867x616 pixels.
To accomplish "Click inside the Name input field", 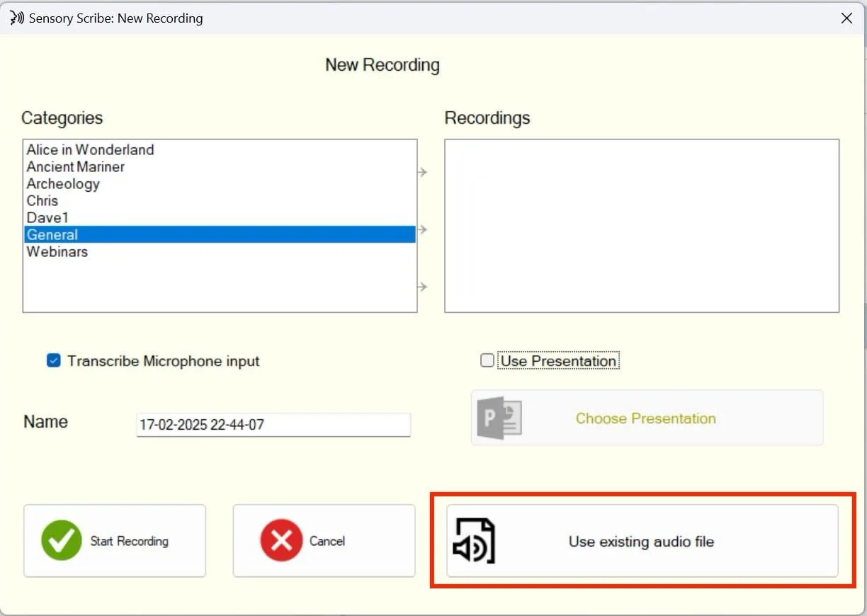I will tap(273, 425).
